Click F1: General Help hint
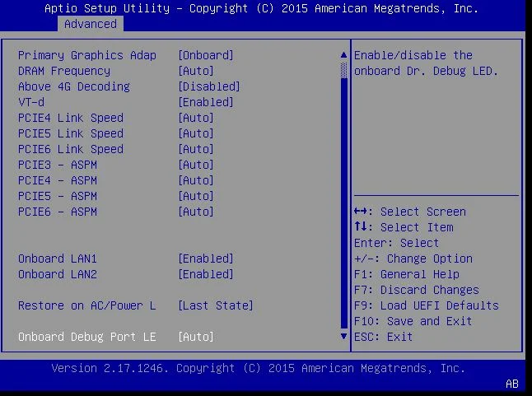 click(407, 274)
